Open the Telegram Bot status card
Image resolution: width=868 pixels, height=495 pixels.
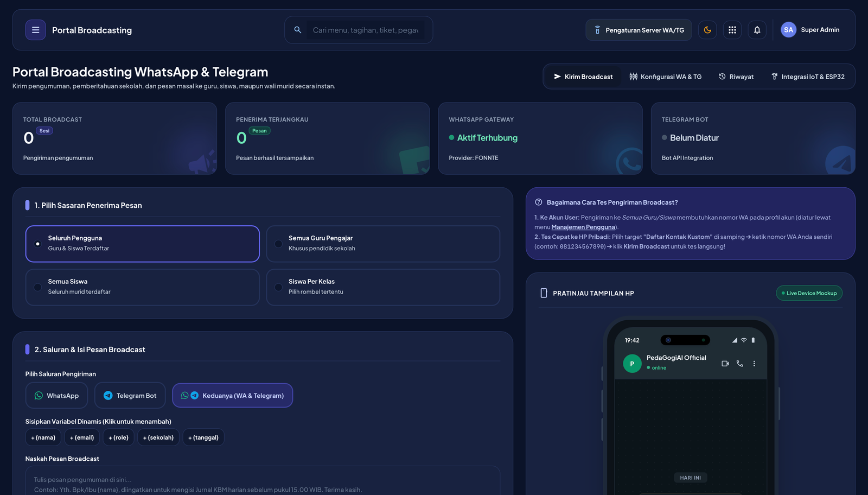(x=753, y=138)
